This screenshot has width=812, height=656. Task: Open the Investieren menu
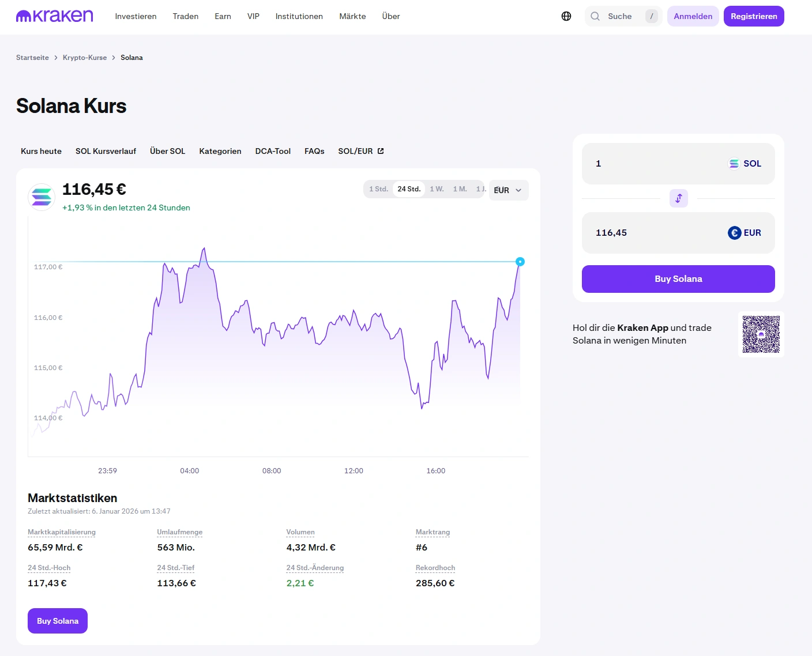click(136, 16)
